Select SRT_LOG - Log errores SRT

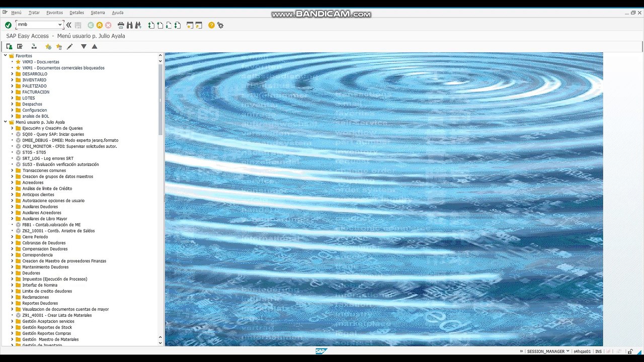(48, 158)
